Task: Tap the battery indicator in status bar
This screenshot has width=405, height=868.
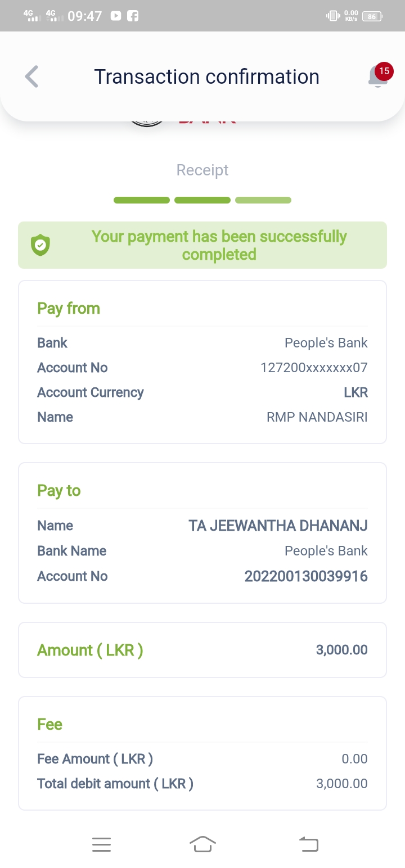Action: click(x=372, y=16)
